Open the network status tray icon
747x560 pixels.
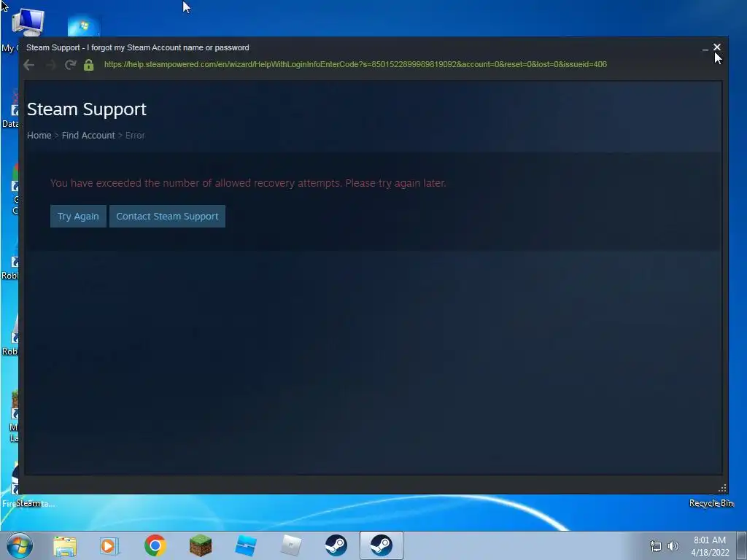[656, 546]
